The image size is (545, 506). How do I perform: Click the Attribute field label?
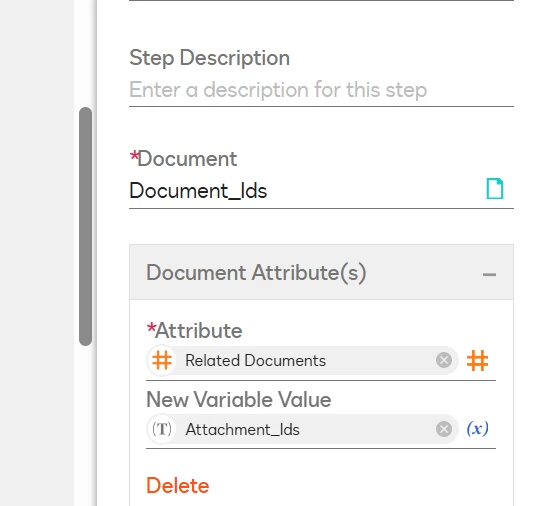click(x=194, y=330)
